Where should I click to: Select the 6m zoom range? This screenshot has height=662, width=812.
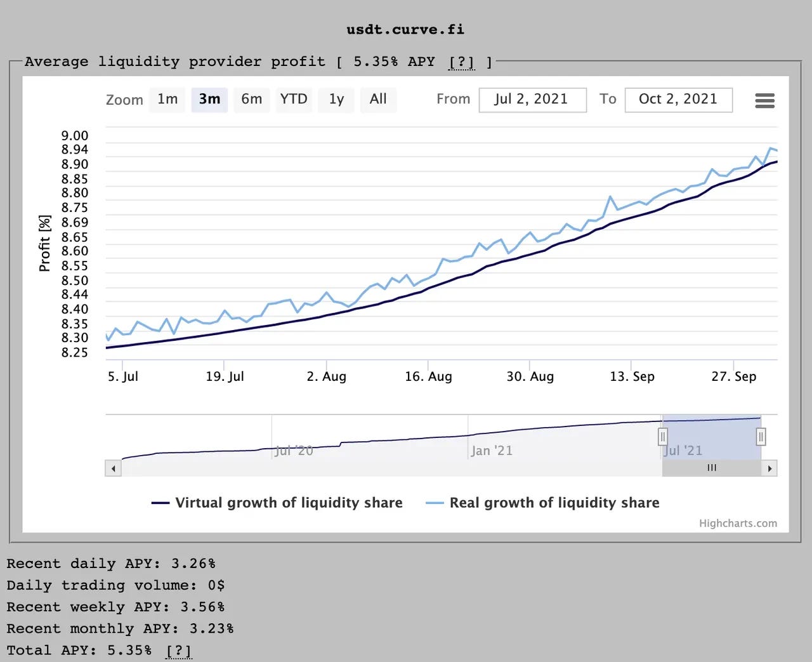(x=251, y=99)
